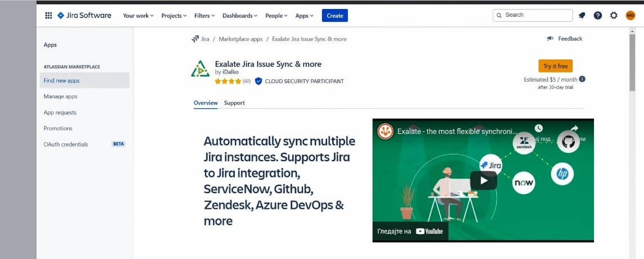644x259 pixels.
Task: Expand the Your work dropdown
Action: click(138, 16)
